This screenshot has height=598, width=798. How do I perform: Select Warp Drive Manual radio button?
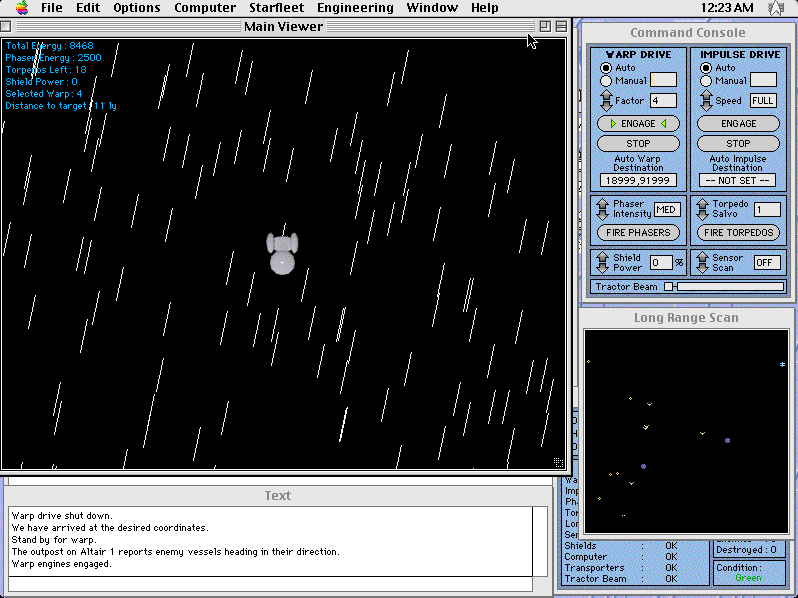point(606,81)
